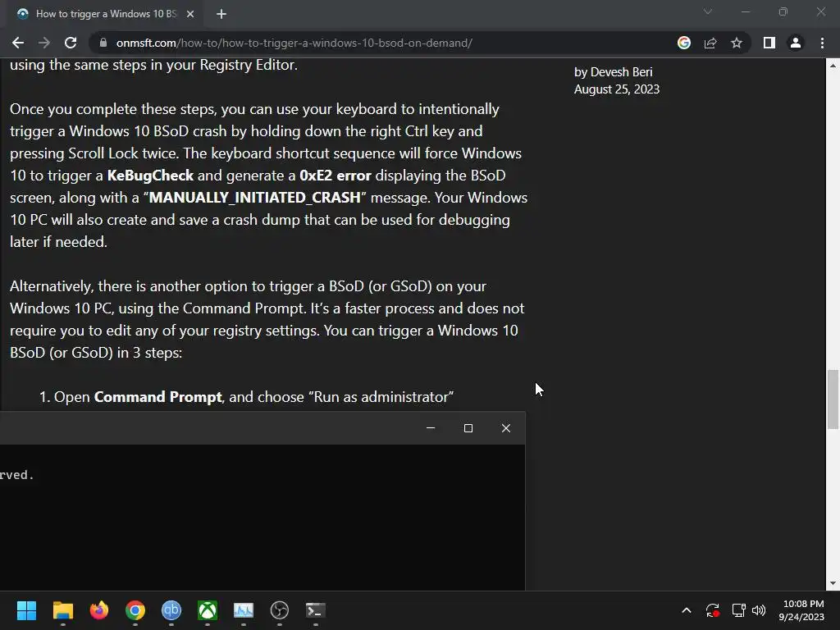
Task: Open OBS Studio from taskbar
Action: pyautogui.click(x=280, y=610)
